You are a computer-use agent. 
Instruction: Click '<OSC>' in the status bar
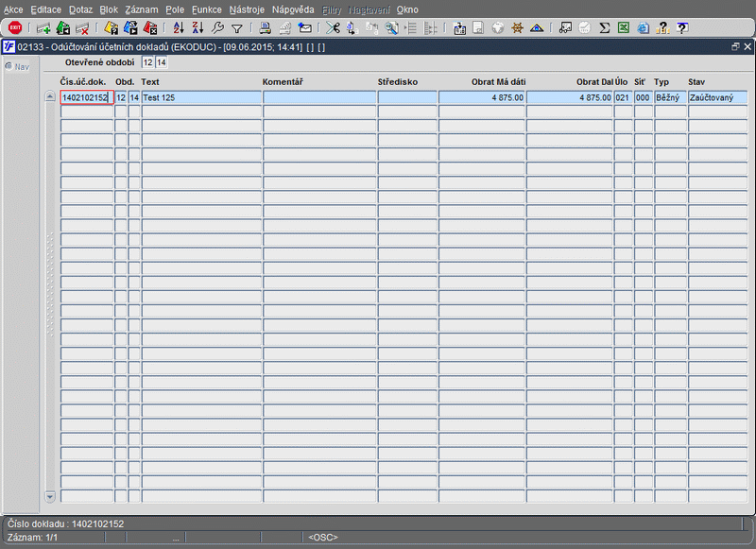click(323, 537)
